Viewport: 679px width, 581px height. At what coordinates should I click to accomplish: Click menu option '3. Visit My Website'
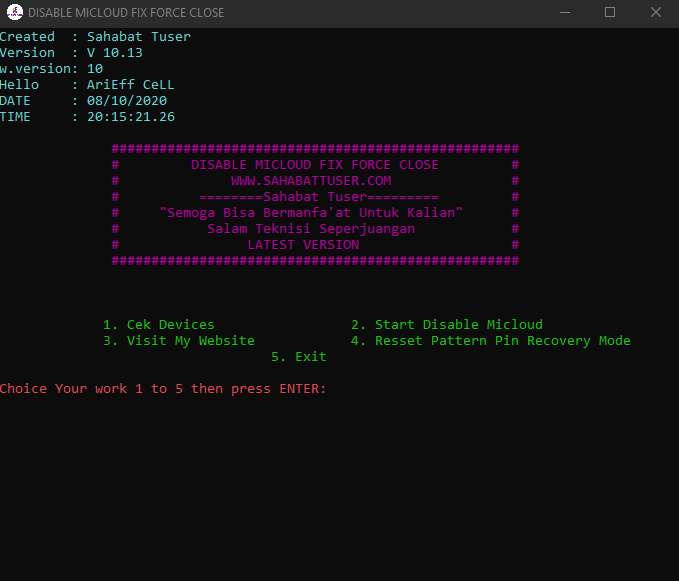click(x=179, y=341)
